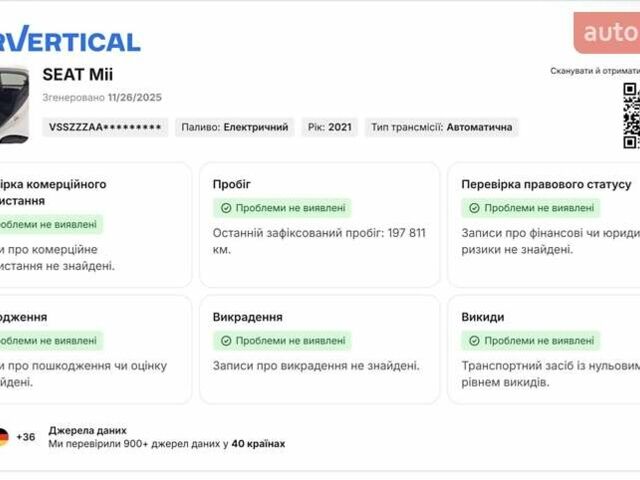Click Перевірка правового статусу heading

point(546,184)
